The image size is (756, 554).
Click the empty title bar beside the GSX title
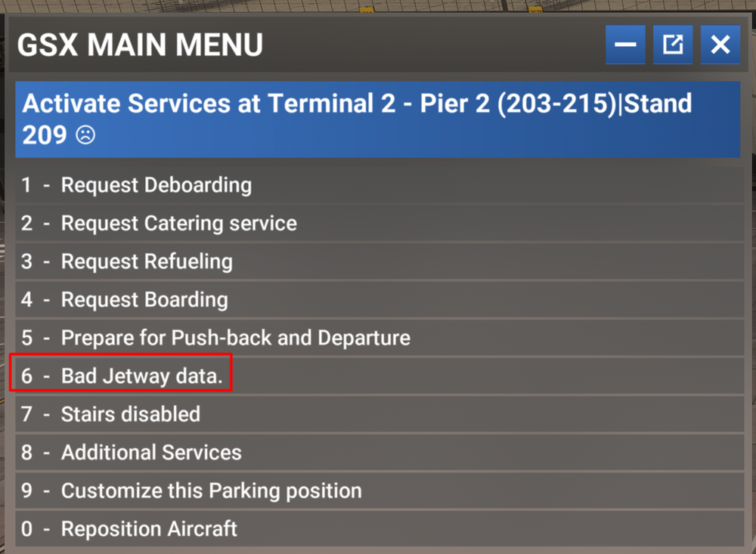click(x=431, y=45)
